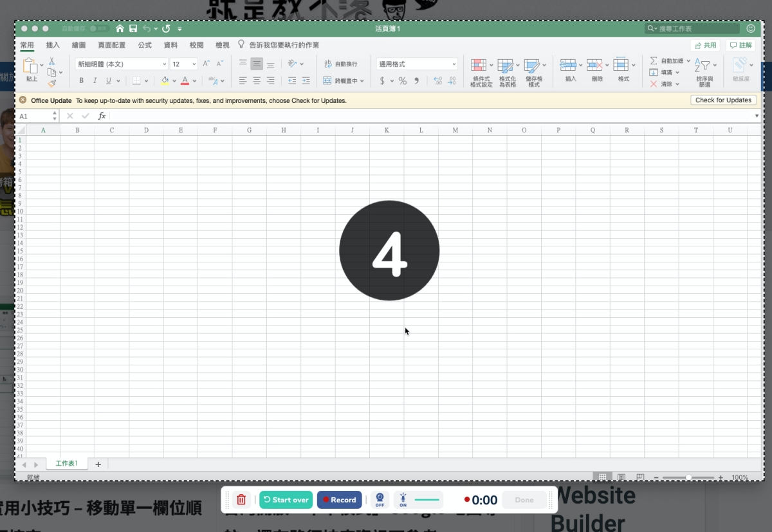The image size is (772, 532).
Task: Open the 公式 ribbon tab
Action: 145,45
